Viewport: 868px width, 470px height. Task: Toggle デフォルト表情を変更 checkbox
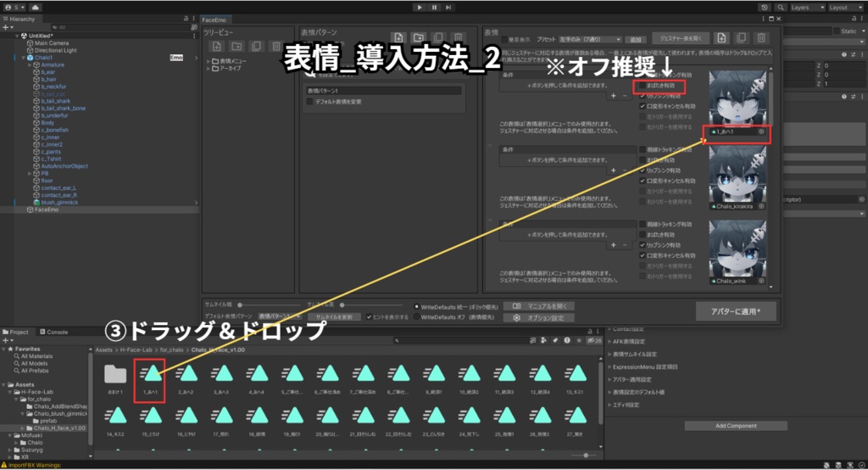click(309, 102)
